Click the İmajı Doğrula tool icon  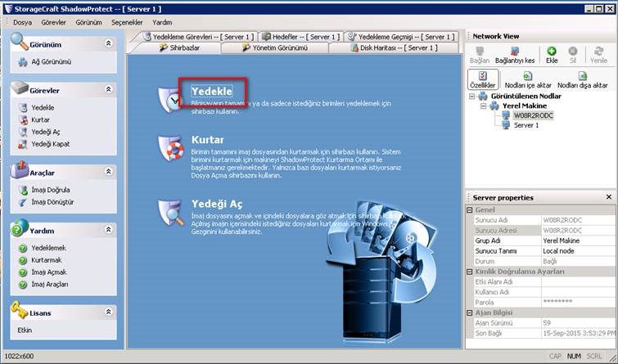[23, 190]
